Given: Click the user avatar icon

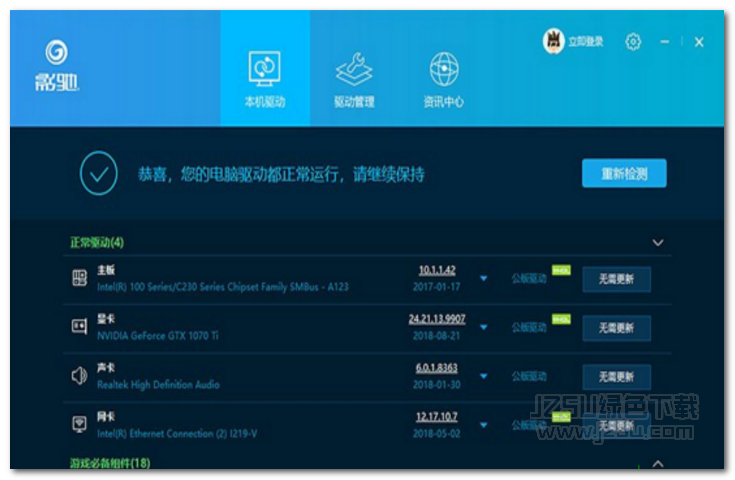Looking at the screenshot, I should 554,41.
